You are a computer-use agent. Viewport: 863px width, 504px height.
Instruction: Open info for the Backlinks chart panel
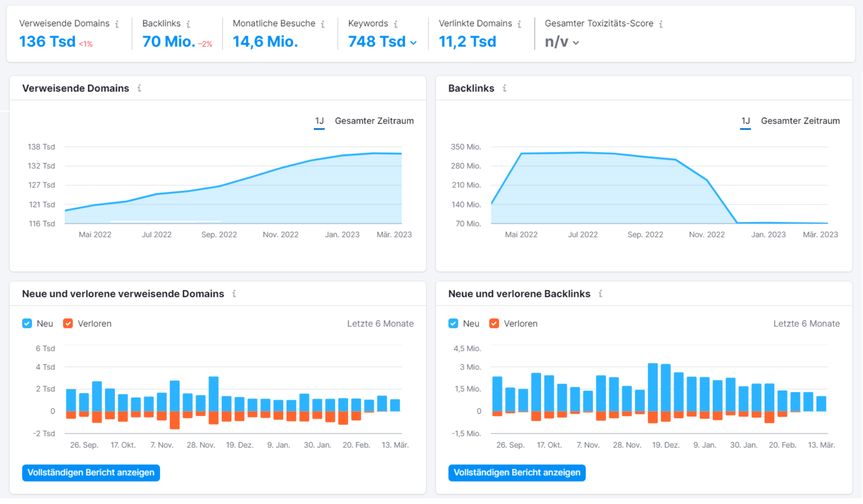[x=504, y=88]
